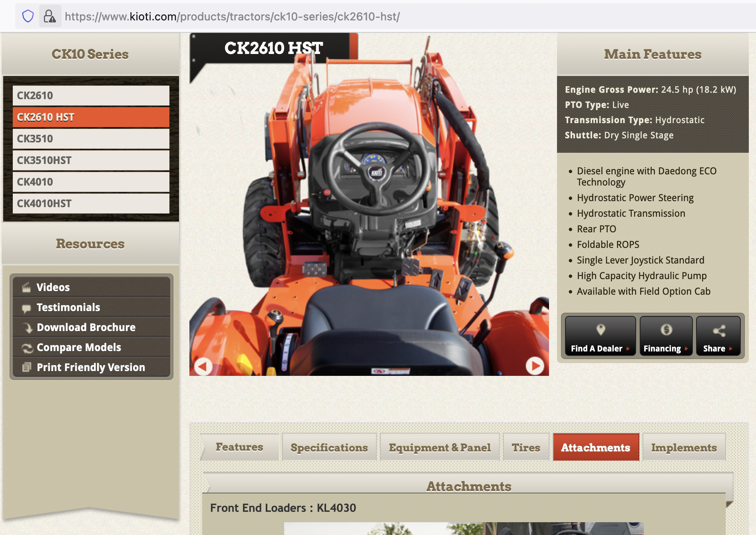Click the Resources heading

click(x=90, y=244)
